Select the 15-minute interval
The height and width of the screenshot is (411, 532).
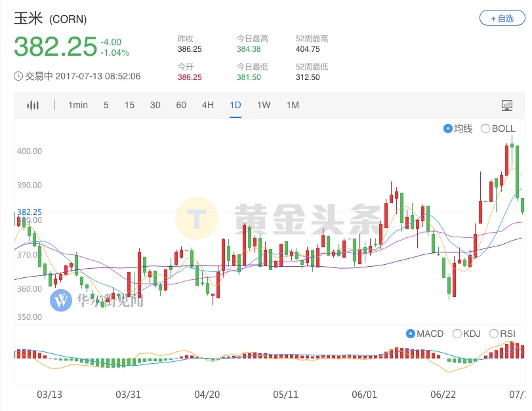(x=129, y=105)
